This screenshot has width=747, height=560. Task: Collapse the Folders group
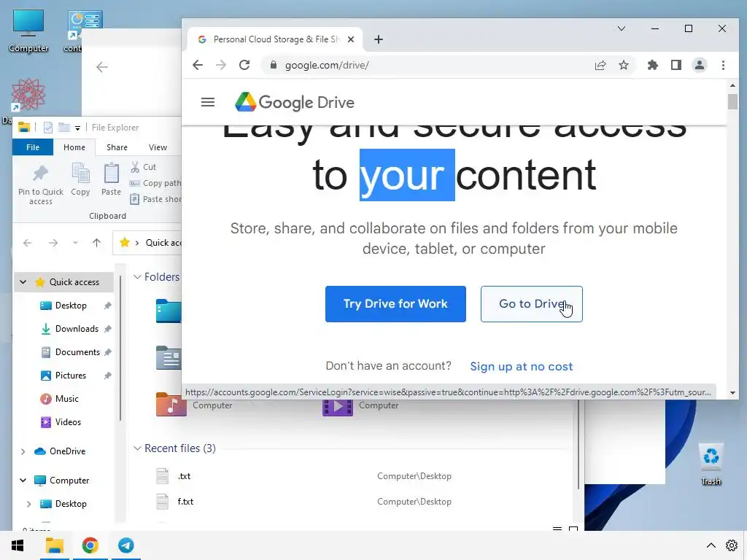(x=137, y=276)
